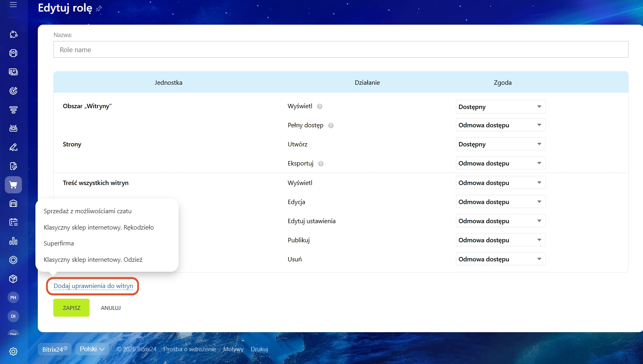Pin the Edytuj rolę page title
The image size is (643, 364).
tap(99, 8)
